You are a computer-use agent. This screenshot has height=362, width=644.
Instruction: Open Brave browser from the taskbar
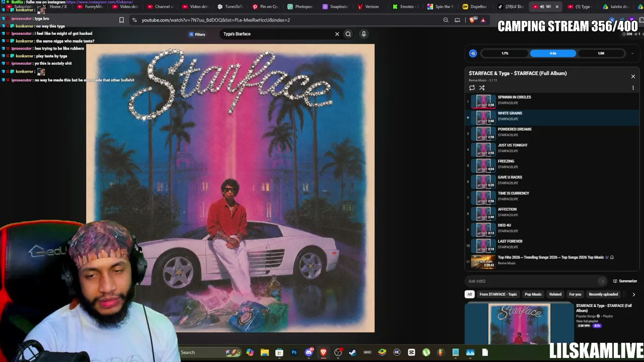(324, 352)
